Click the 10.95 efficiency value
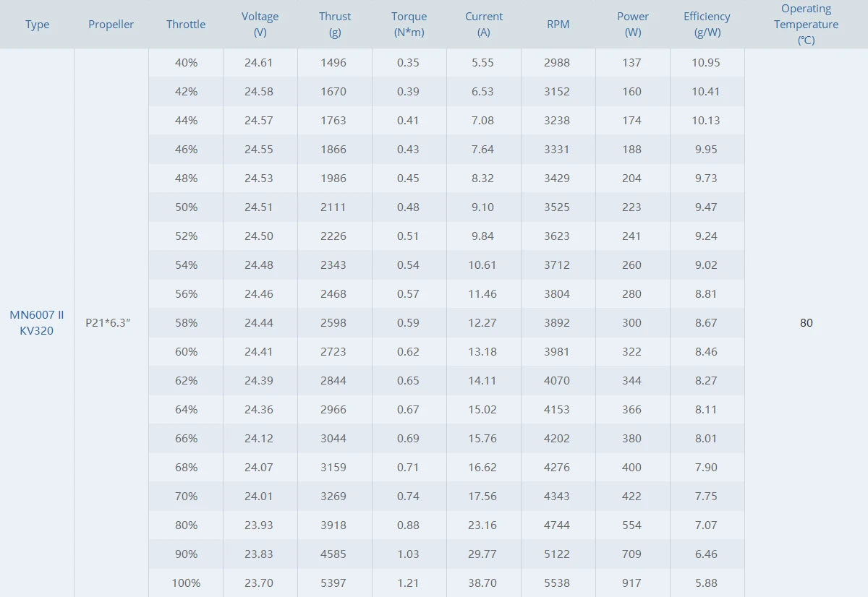This screenshot has width=868, height=597. [x=705, y=63]
